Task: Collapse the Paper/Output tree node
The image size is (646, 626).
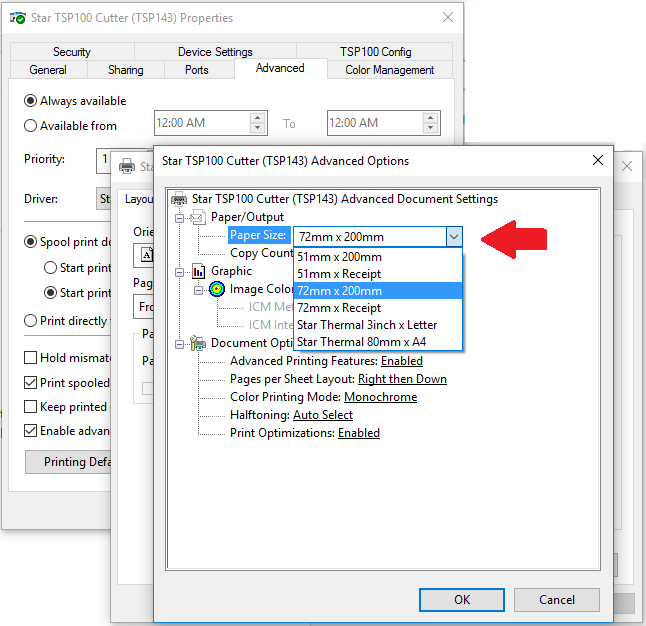Action: (179, 218)
